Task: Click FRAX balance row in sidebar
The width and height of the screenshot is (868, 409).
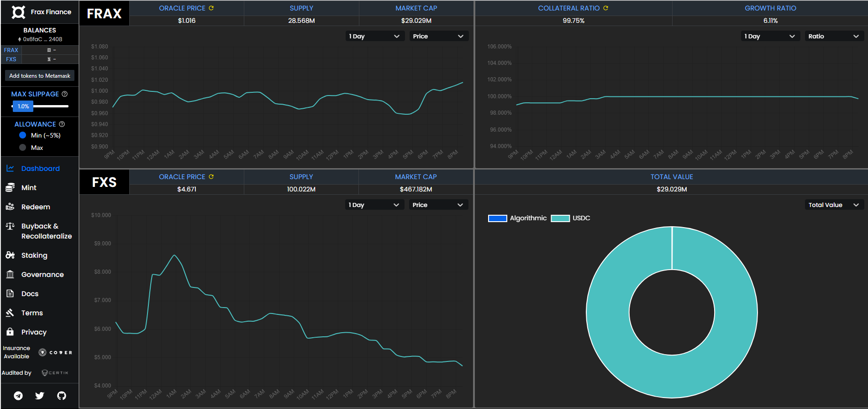Action: tap(40, 50)
